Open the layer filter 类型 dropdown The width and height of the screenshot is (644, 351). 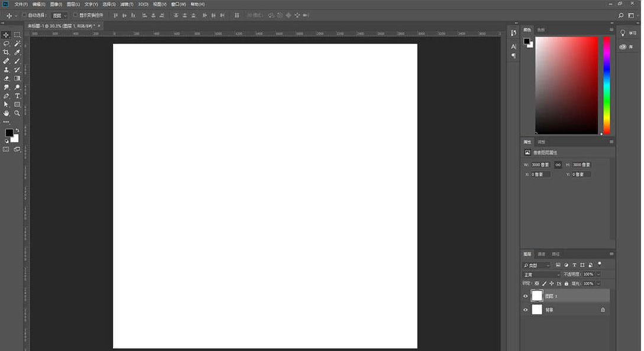coord(536,265)
